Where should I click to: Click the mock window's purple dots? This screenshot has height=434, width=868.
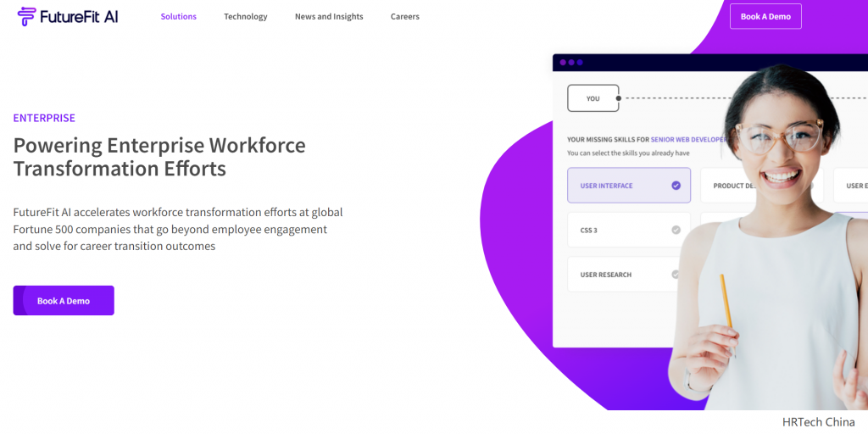click(x=571, y=63)
